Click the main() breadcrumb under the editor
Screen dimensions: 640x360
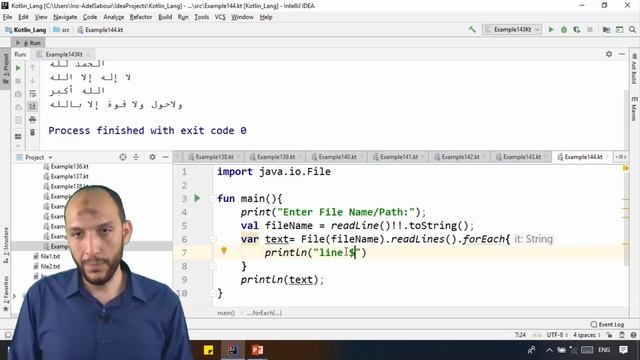[226, 313]
